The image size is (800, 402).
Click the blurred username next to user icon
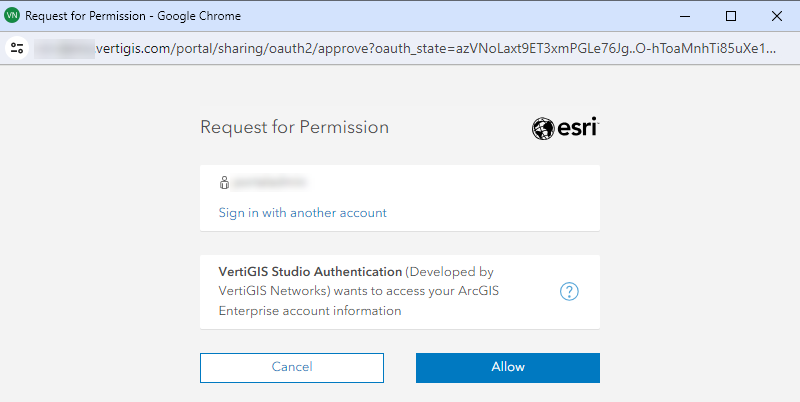coord(270,183)
